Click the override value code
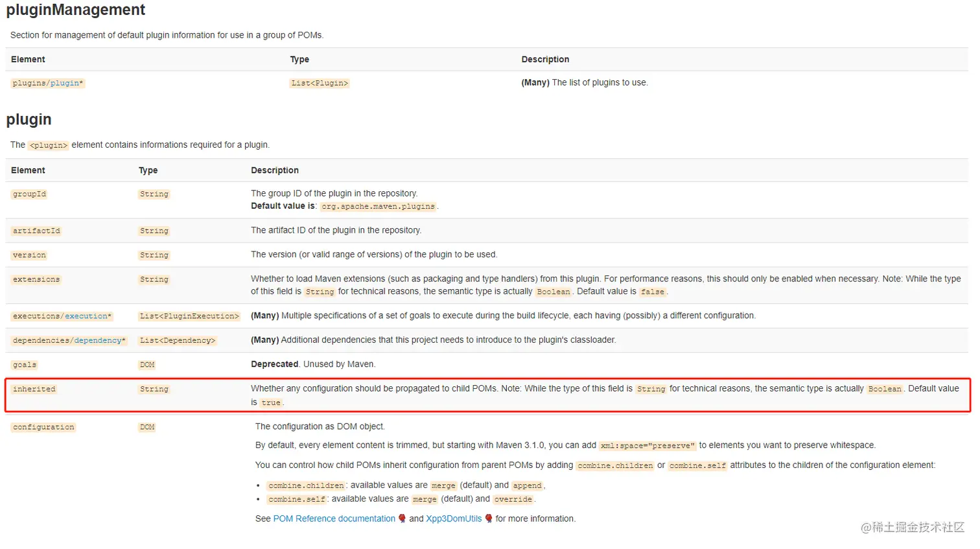Image resolution: width=980 pixels, height=549 pixels. tap(513, 499)
